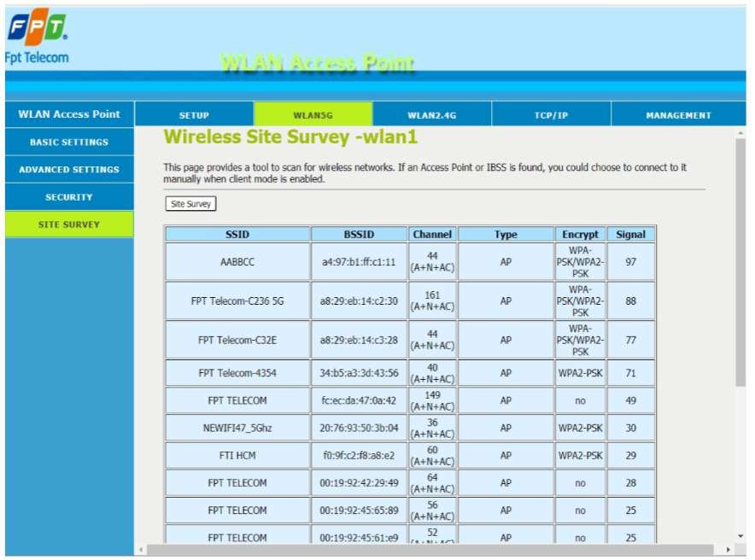Select Site Survey in sidebar

pos(69,225)
